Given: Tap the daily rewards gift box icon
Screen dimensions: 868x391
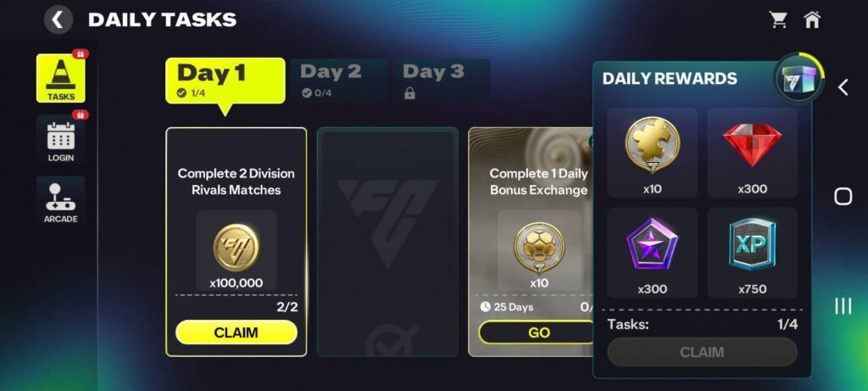Looking at the screenshot, I should tap(797, 81).
